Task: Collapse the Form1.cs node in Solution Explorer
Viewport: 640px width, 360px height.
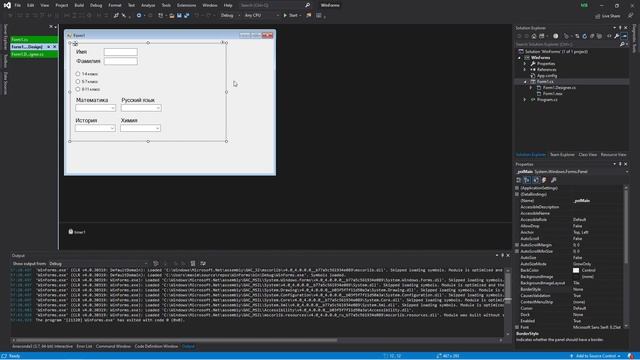Action: coord(525,82)
